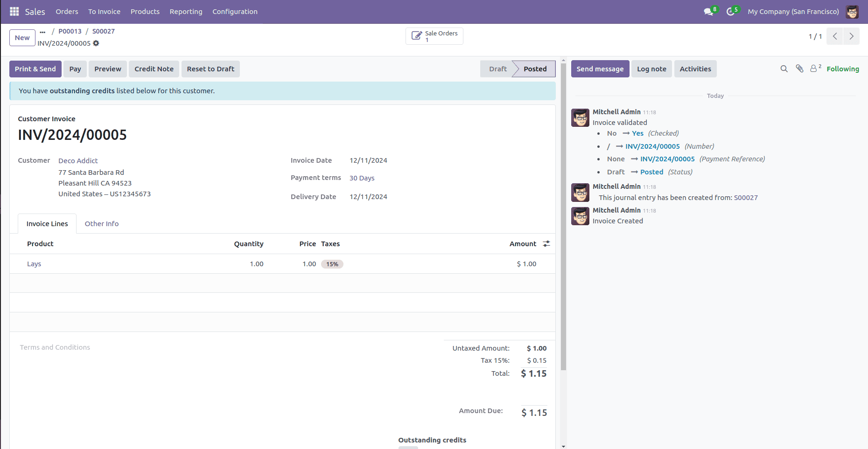
Task: Open attachments paperclip in chatter
Action: [x=799, y=69]
